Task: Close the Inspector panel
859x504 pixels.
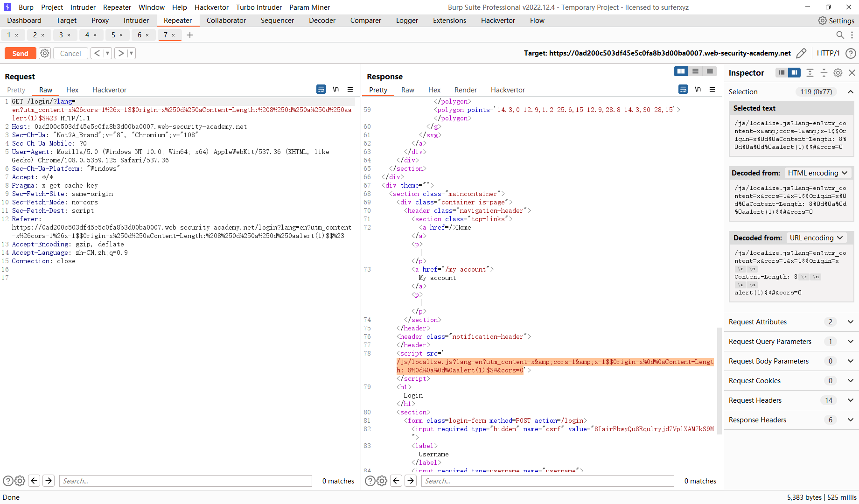Action: pos(852,72)
